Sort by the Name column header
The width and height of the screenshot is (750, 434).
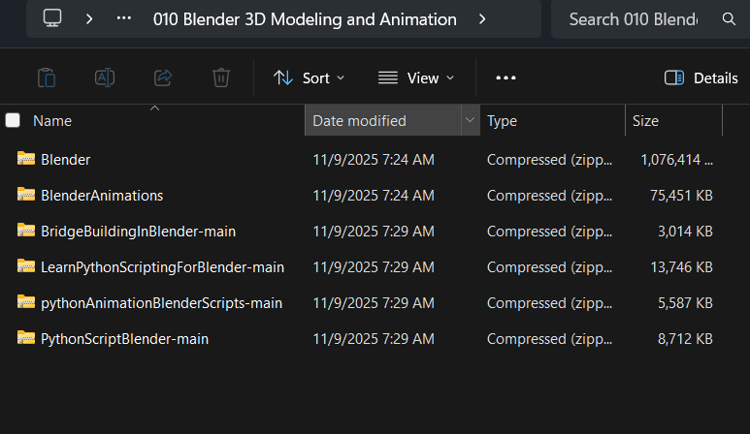point(52,121)
